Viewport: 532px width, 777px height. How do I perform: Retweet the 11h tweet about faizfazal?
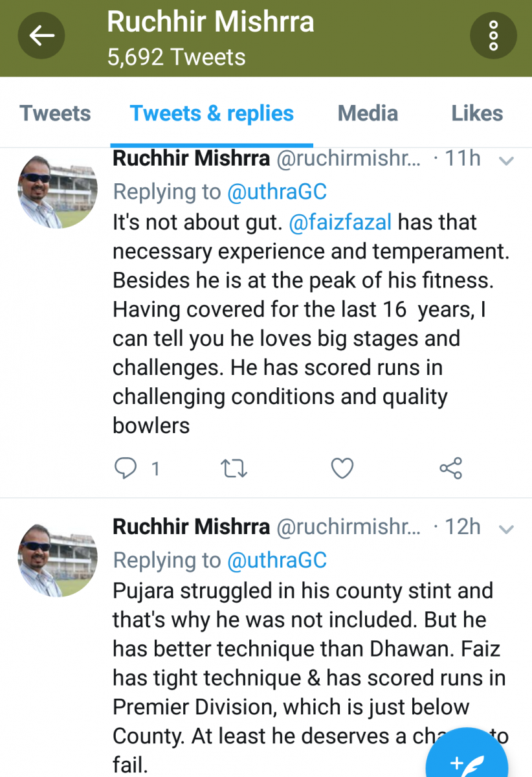pyautogui.click(x=234, y=467)
